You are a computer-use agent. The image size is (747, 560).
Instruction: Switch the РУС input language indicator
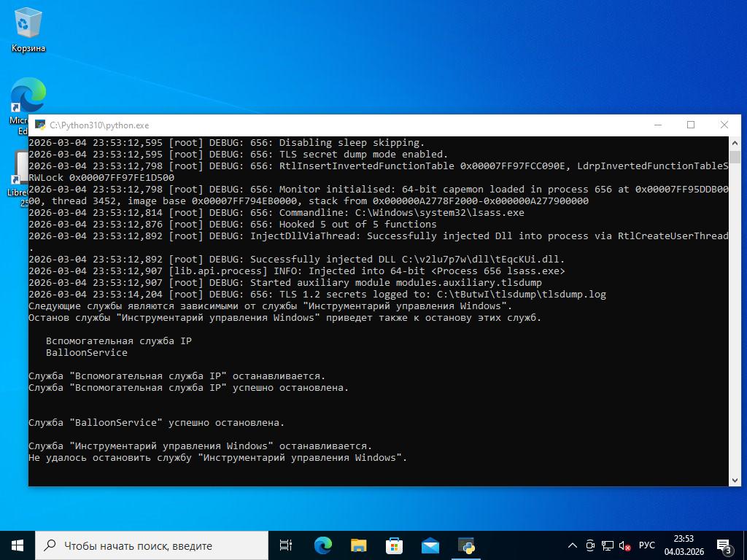[x=646, y=545]
